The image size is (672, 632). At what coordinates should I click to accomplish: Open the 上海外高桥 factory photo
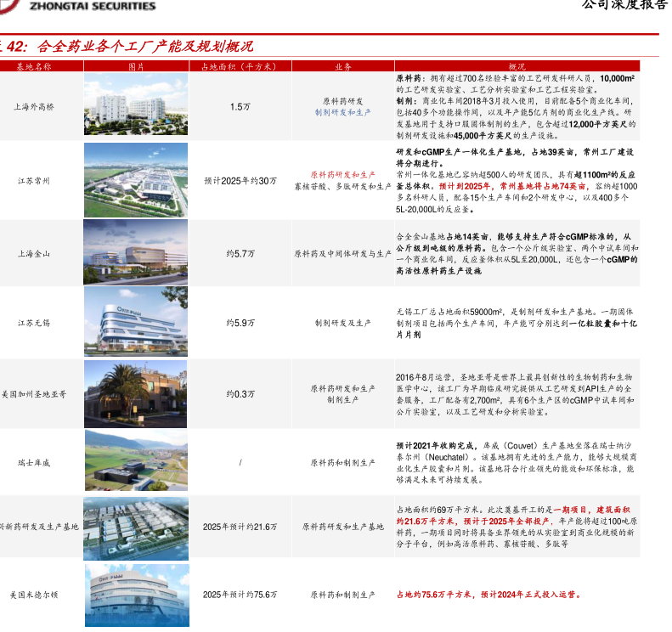tap(135, 106)
